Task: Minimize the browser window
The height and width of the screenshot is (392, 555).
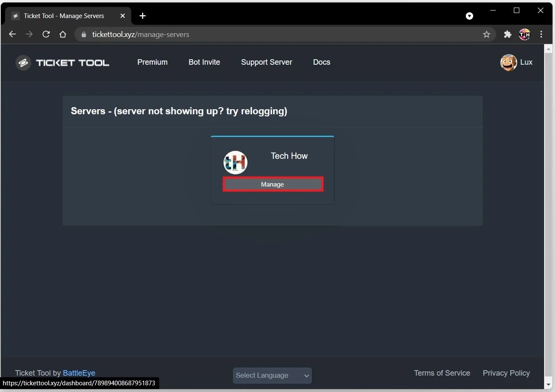Action: pos(493,11)
